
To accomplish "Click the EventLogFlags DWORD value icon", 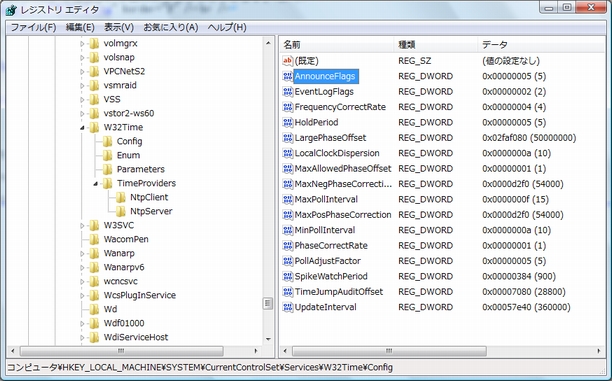I will [x=288, y=92].
